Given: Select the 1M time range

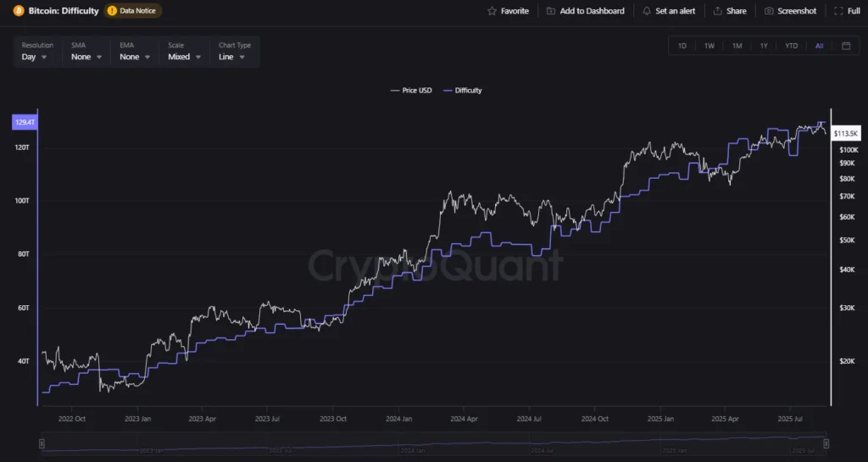Looking at the screenshot, I should tap(737, 46).
